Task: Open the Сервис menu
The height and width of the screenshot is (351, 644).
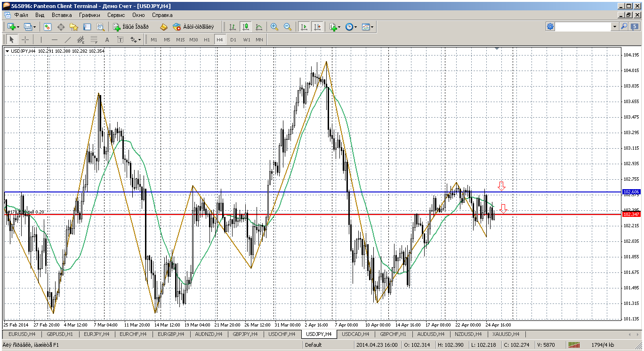Action: coord(116,15)
